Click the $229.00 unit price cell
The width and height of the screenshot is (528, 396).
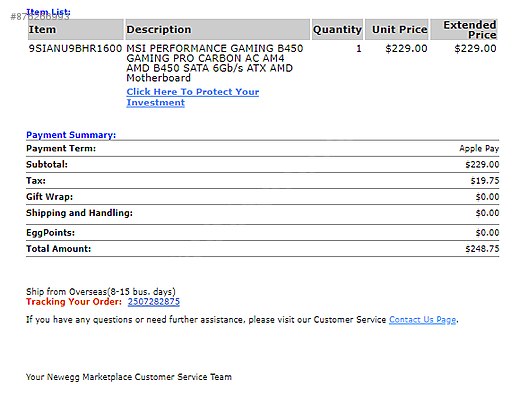406,48
